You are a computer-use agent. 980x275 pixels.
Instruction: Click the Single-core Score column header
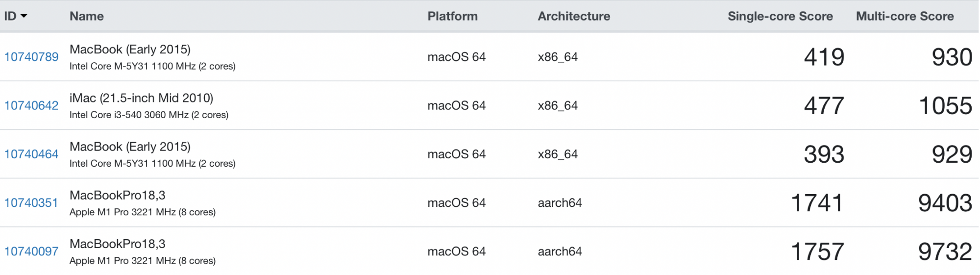(x=780, y=16)
